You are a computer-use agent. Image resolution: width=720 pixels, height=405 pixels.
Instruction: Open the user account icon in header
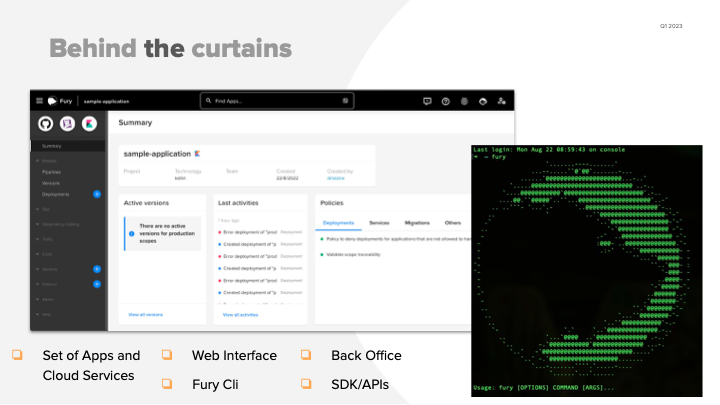(501, 101)
